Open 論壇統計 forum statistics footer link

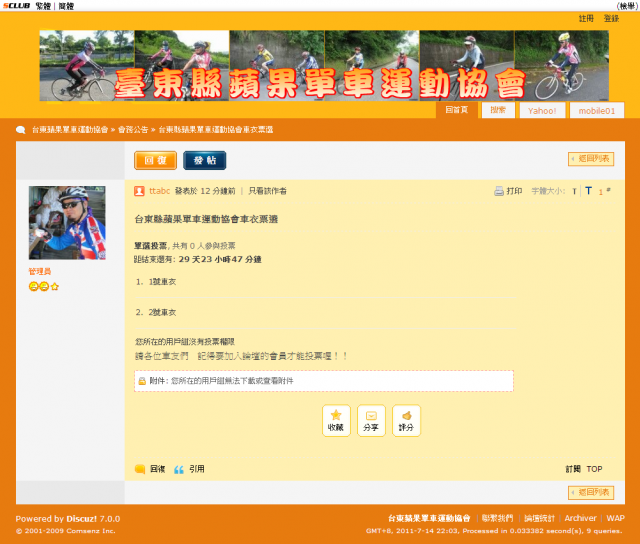point(539,518)
